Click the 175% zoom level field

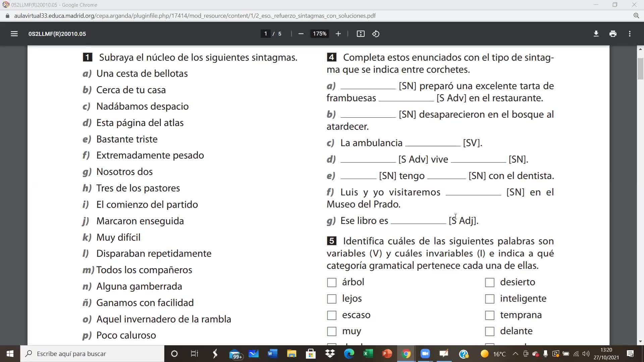pos(319,34)
